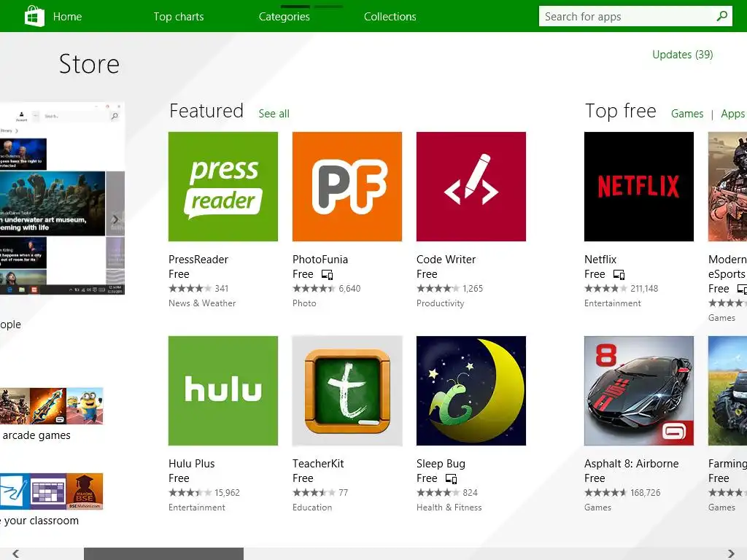Filter Top free by Games
The height and width of the screenshot is (560, 747).
[x=687, y=114]
